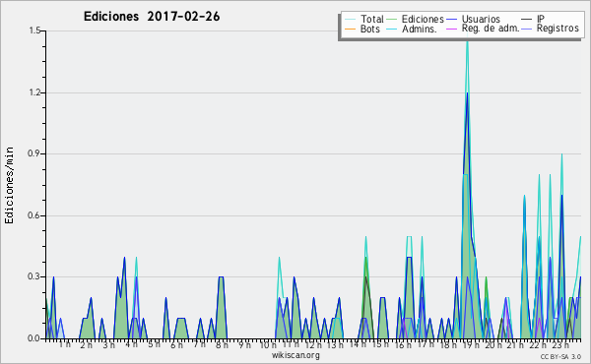Click the '17 h' x-axis label
Screen dimensions: 591x364
[x=426, y=344]
